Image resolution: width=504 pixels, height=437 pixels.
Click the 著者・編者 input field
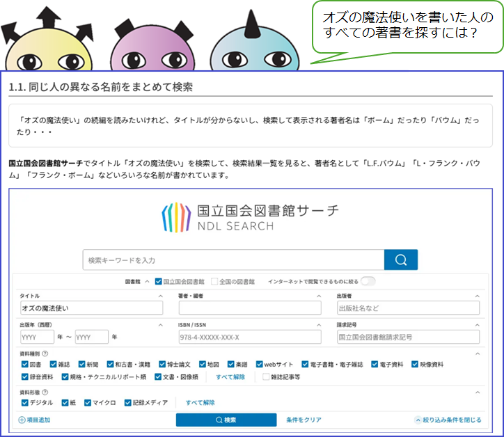coord(250,308)
